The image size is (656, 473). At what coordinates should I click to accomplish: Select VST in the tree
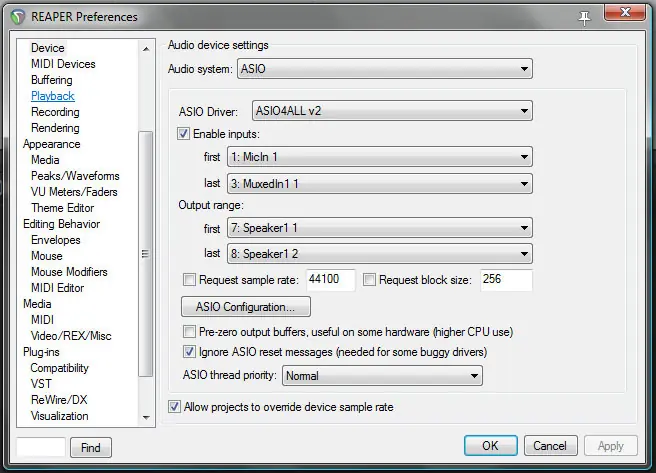click(x=41, y=384)
